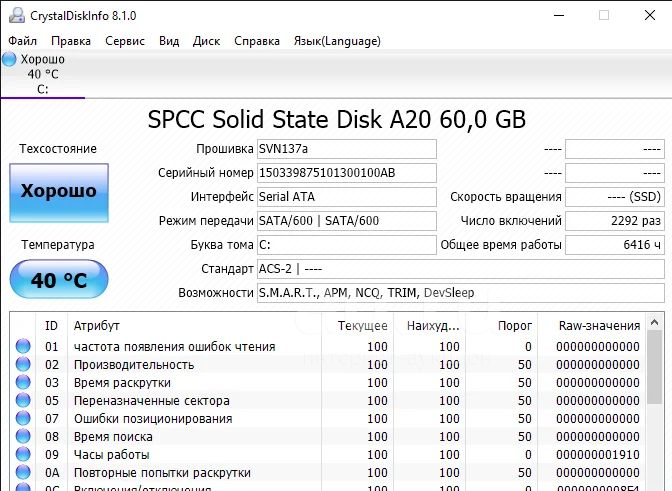Close the CrystalDiskInfo window
Image resolution: width=672 pixels, height=491 pixels.
pos(650,15)
